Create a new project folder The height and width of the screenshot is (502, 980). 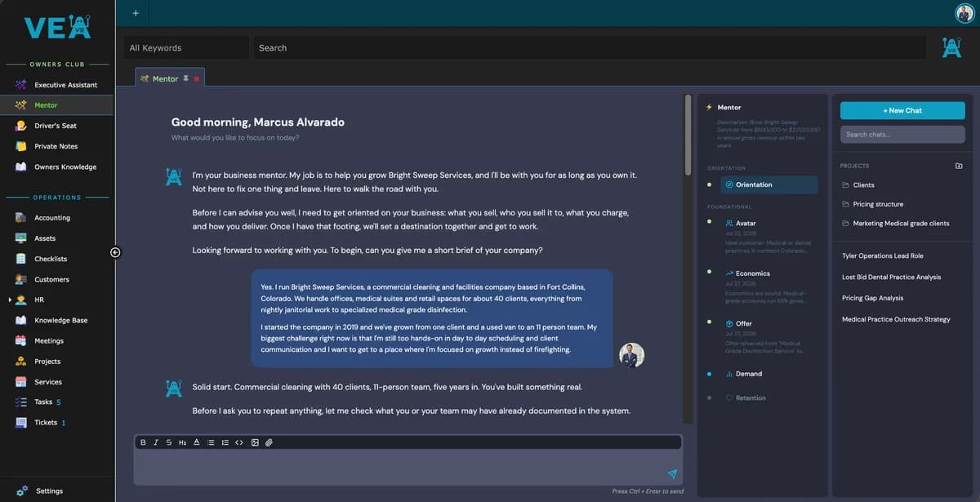click(x=959, y=166)
